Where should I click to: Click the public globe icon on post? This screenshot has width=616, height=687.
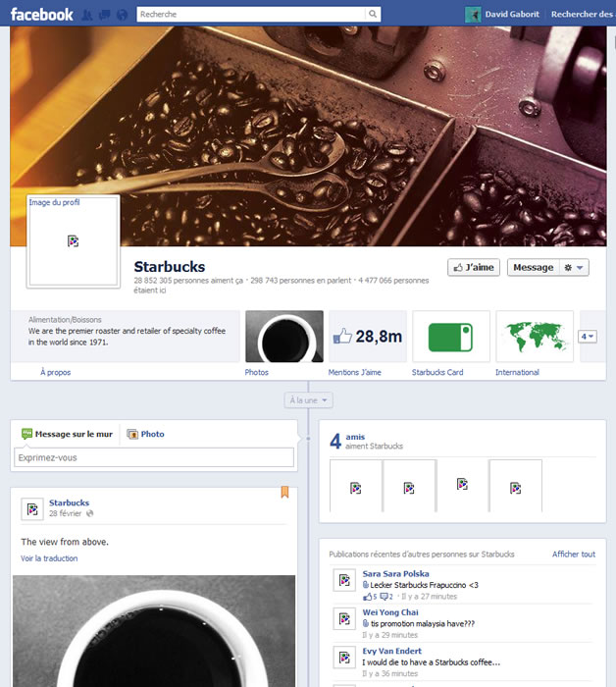pyautogui.click(x=89, y=513)
